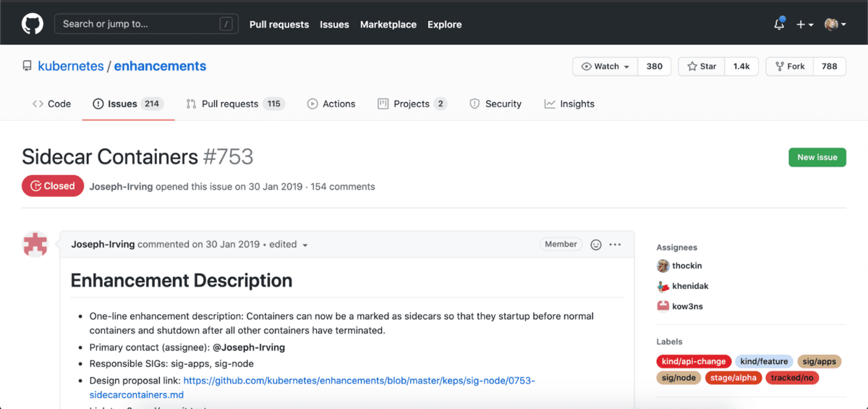Click kow3ns's assignee avatar
The height and width of the screenshot is (409, 868).
point(663,306)
